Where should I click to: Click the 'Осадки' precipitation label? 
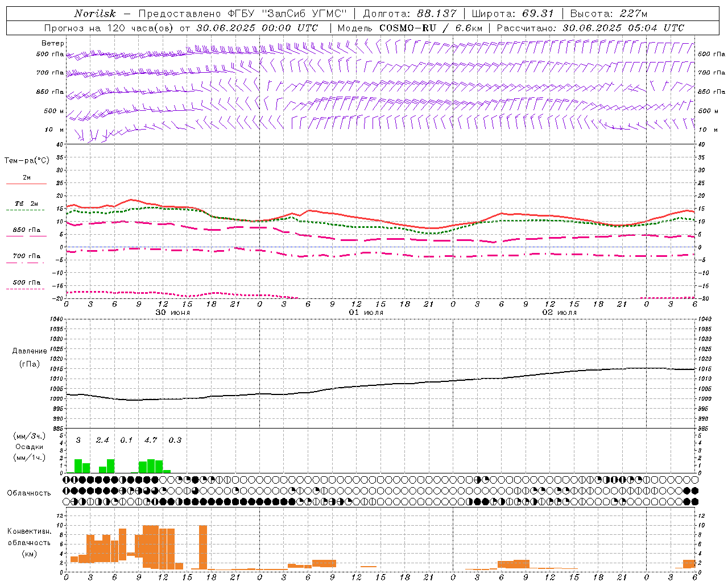click(x=30, y=447)
